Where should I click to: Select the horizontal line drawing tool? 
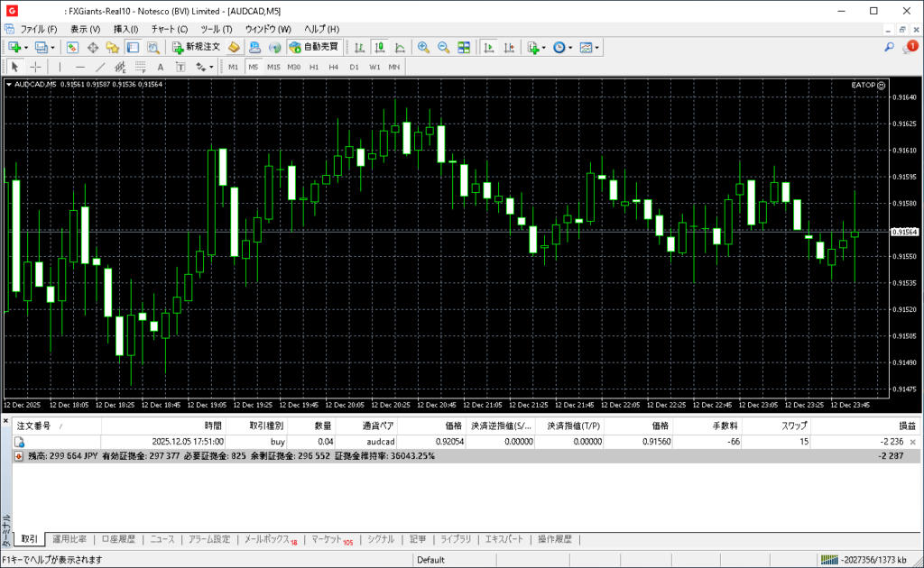[x=80, y=67]
